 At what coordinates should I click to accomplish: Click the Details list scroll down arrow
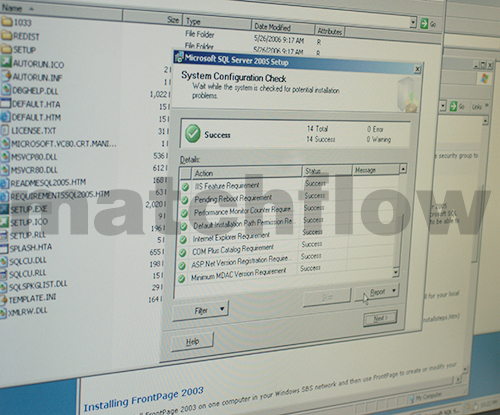396,273
